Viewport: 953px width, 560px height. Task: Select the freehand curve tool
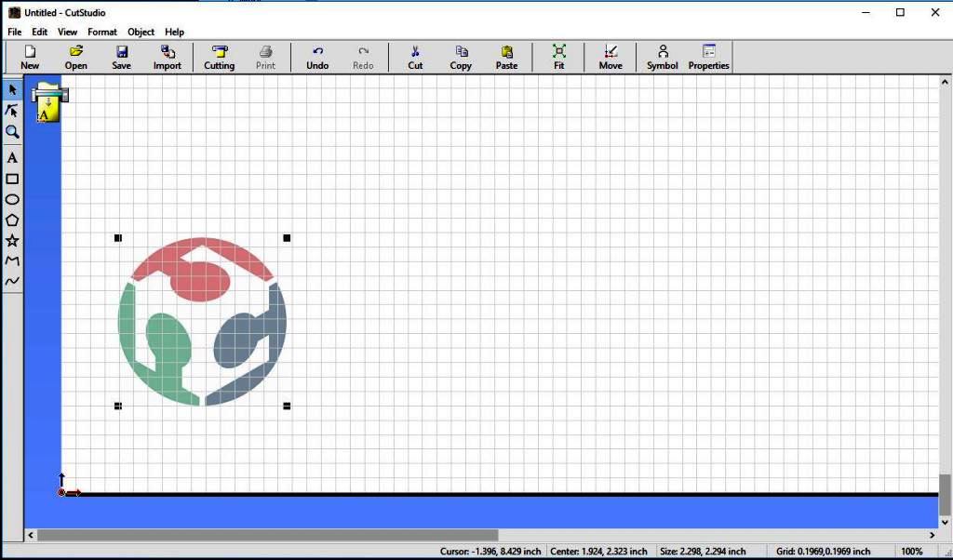click(12, 281)
